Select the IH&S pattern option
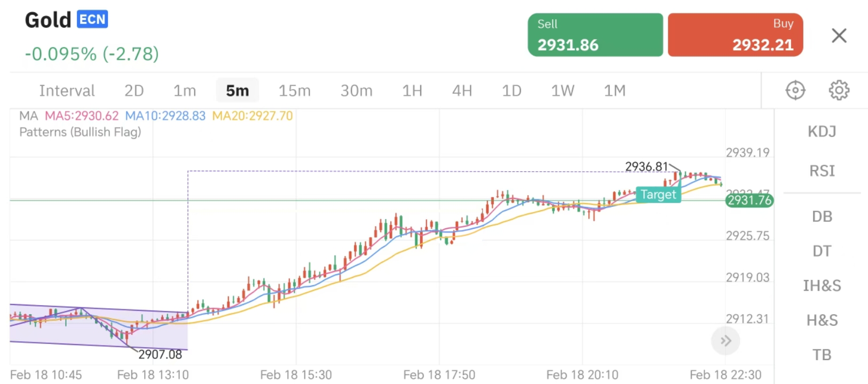Image resolution: width=868 pixels, height=384 pixels. (822, 286)
